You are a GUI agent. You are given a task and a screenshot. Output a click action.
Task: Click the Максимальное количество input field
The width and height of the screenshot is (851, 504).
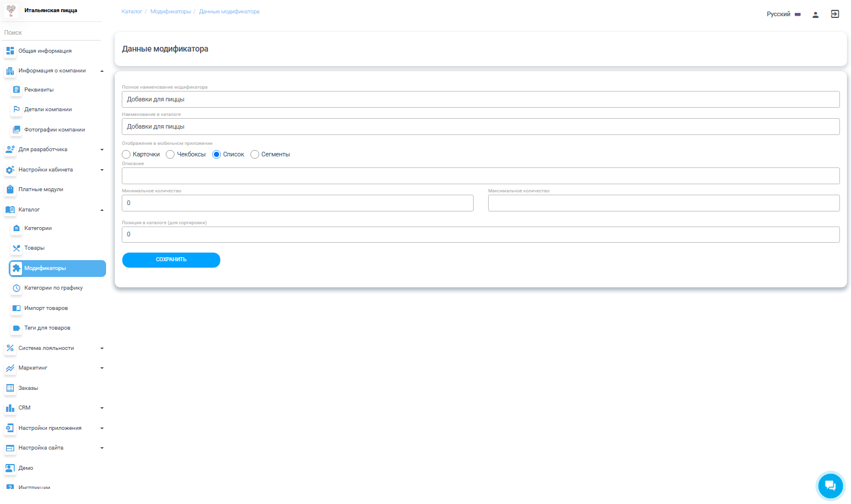[x=663, y=203]
